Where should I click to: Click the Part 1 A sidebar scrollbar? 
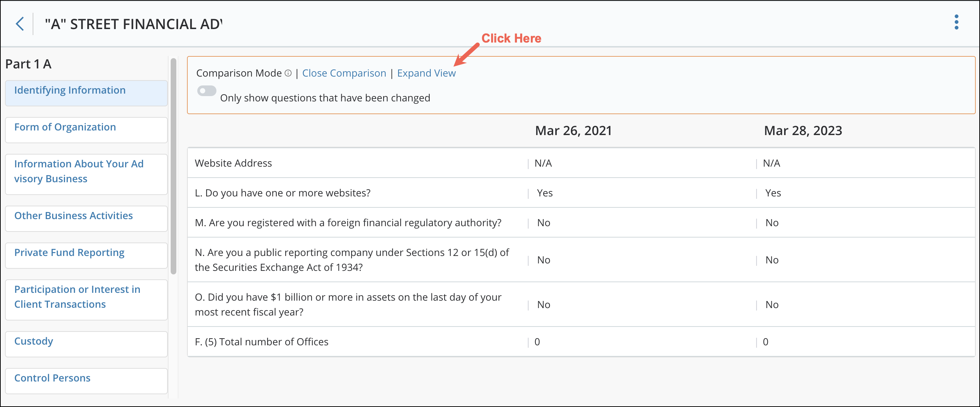click(174, 163)
